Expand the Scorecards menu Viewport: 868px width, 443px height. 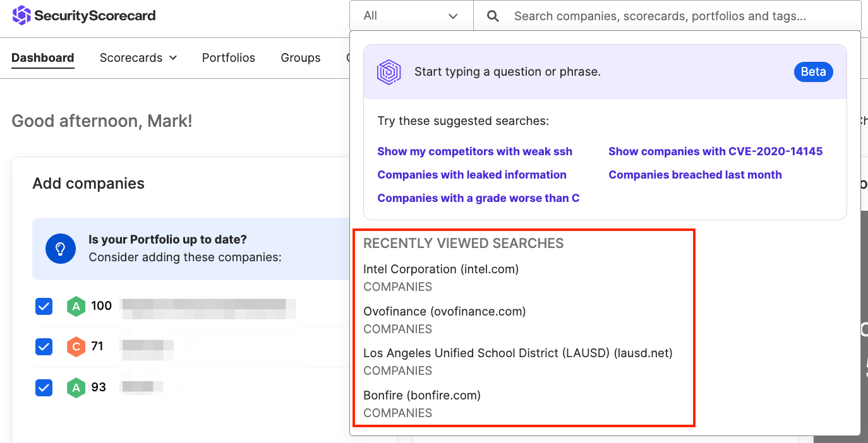(x=138, y=58)
